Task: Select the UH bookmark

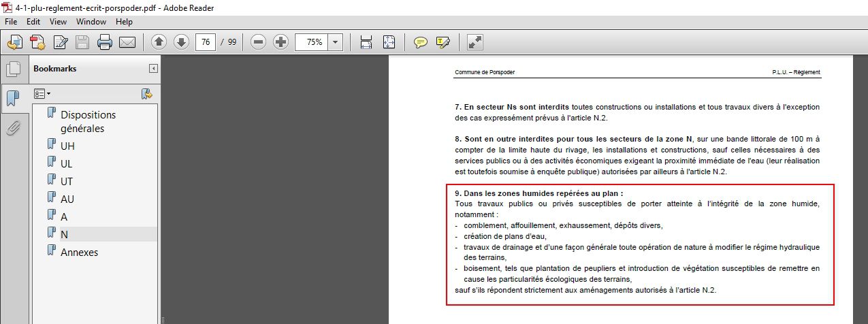Action: pos(67,146)
